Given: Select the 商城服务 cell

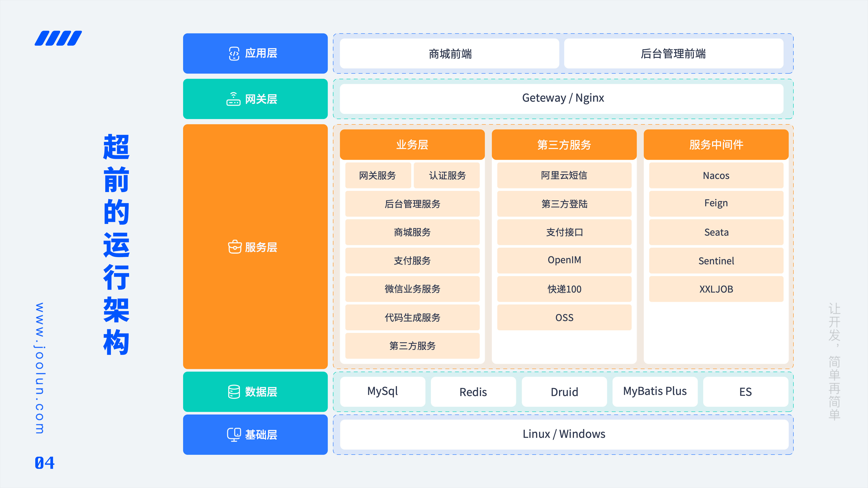Looking at the screenshot, I should [x=413, y=232].
